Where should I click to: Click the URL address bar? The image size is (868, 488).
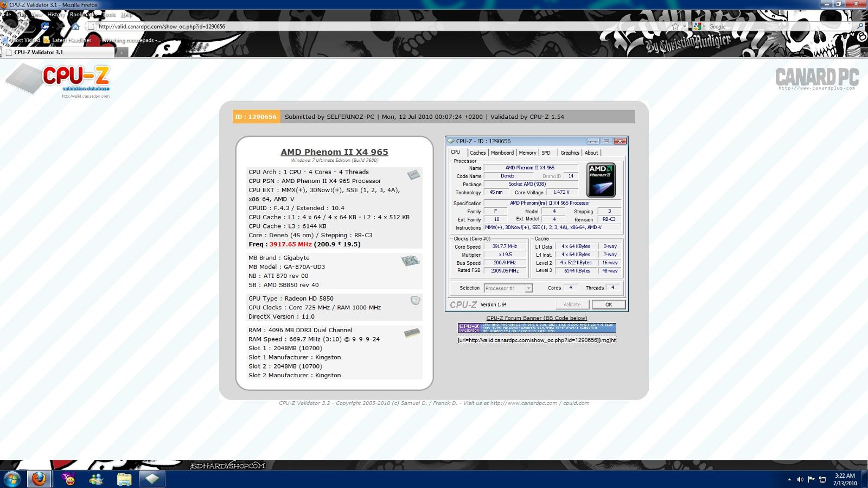click(380, 26)
